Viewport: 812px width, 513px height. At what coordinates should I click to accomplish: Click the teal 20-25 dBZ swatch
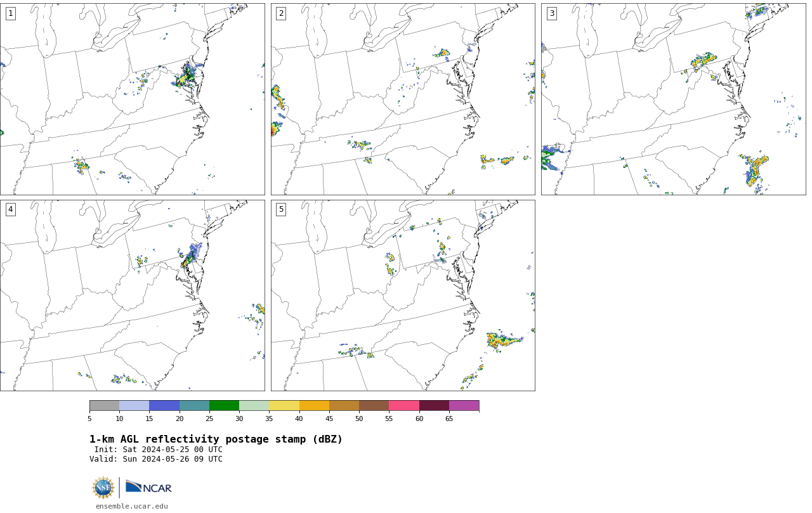coord(194,406)
